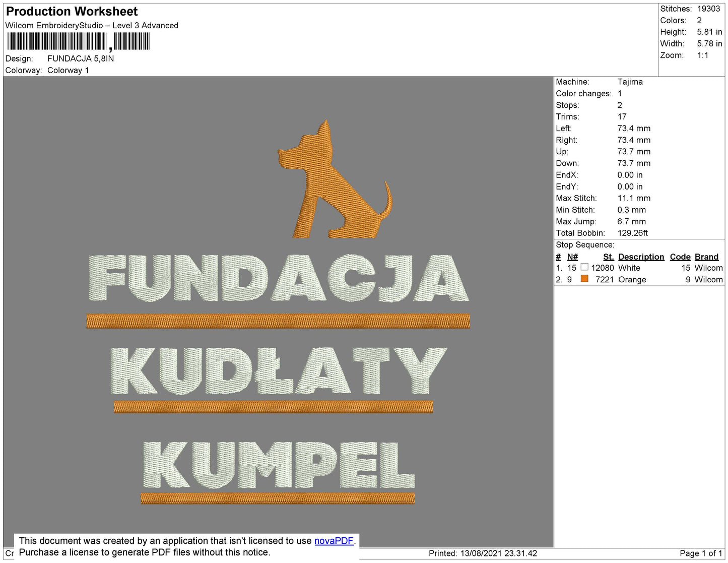The image size is (728, 563).
Task: Click the orange bar under KUDŁATY
Action: (274, 407)
